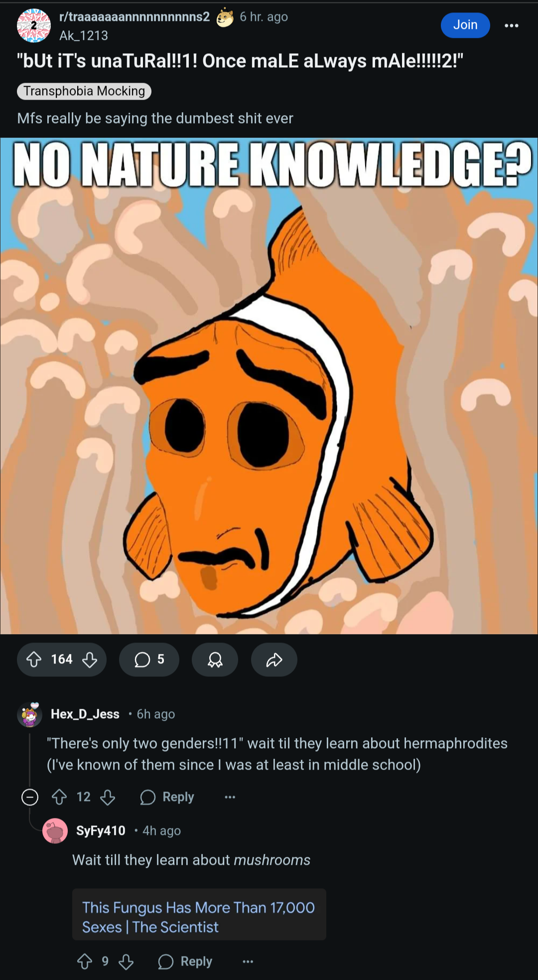Join the subreddit

[x=465, y=25]
